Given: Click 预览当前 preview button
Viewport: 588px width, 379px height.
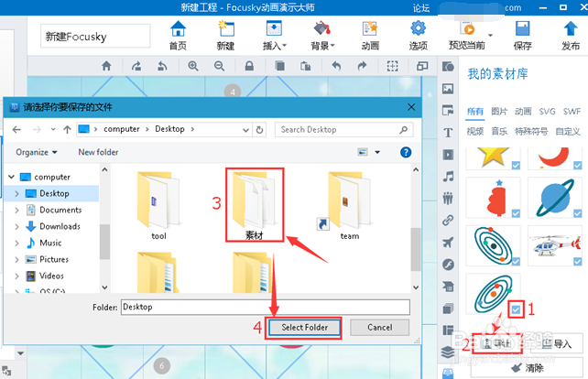Looking at the screenshot, I should point(467,35).
